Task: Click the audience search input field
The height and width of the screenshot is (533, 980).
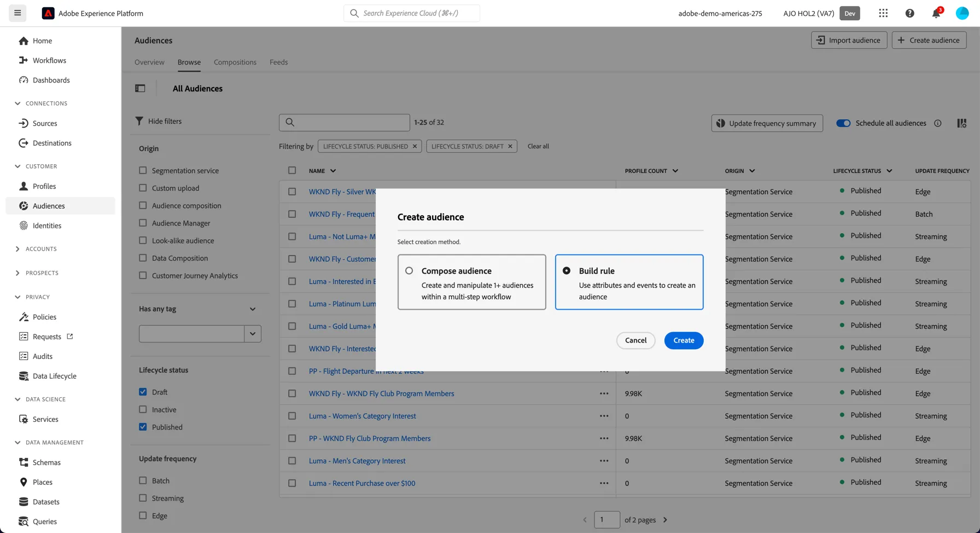Action: pos(345,123)
